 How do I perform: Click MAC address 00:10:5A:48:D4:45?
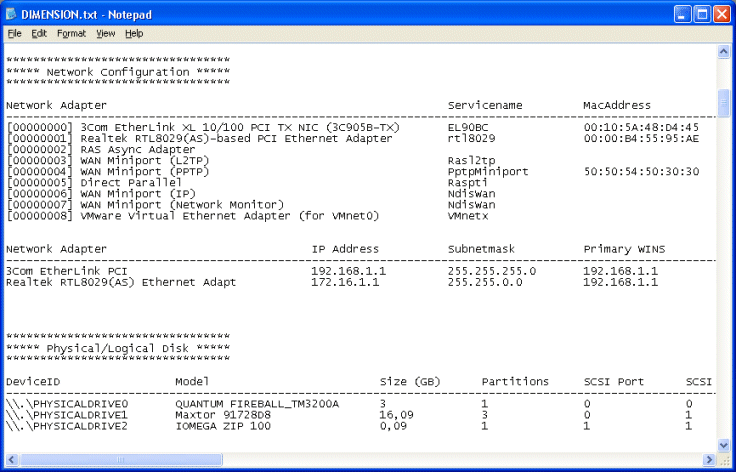click(x=642, y=127)
